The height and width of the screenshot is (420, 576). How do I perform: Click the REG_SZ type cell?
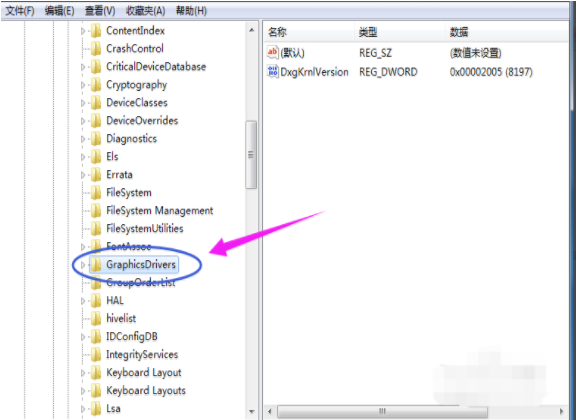pyautogui.click(x=375, y=53)
